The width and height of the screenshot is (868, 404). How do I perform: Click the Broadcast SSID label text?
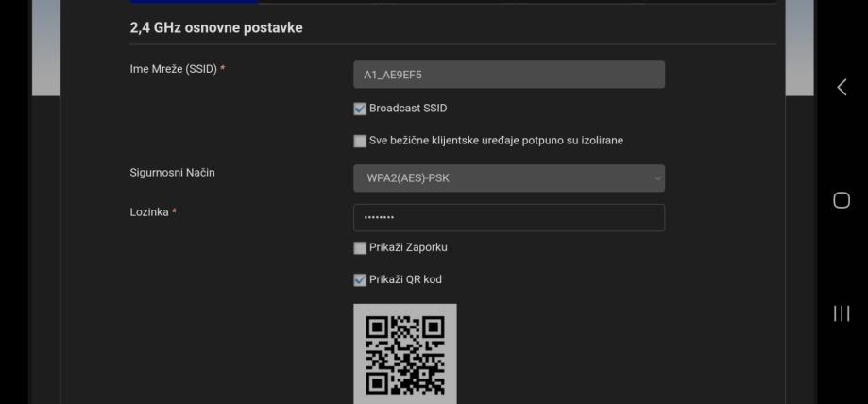pyautogui.click(x=408, y=109)
